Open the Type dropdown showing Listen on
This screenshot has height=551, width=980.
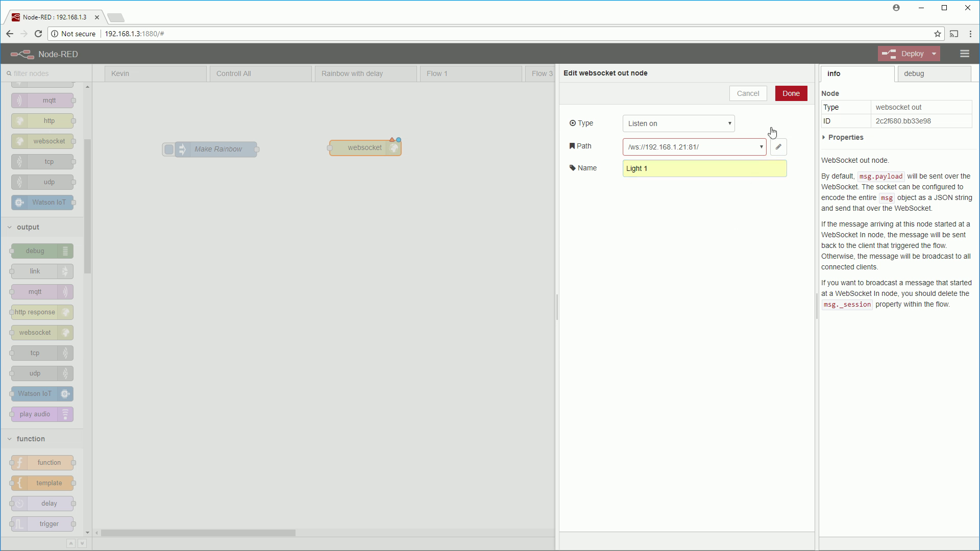[678, 123]
